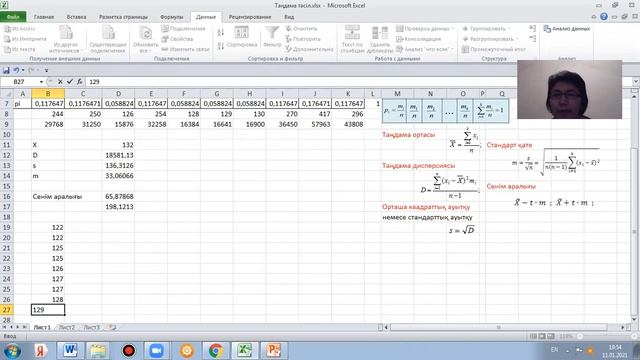Open the From Other Sources dropdown
Screen dimensions: 640x360
66,39
